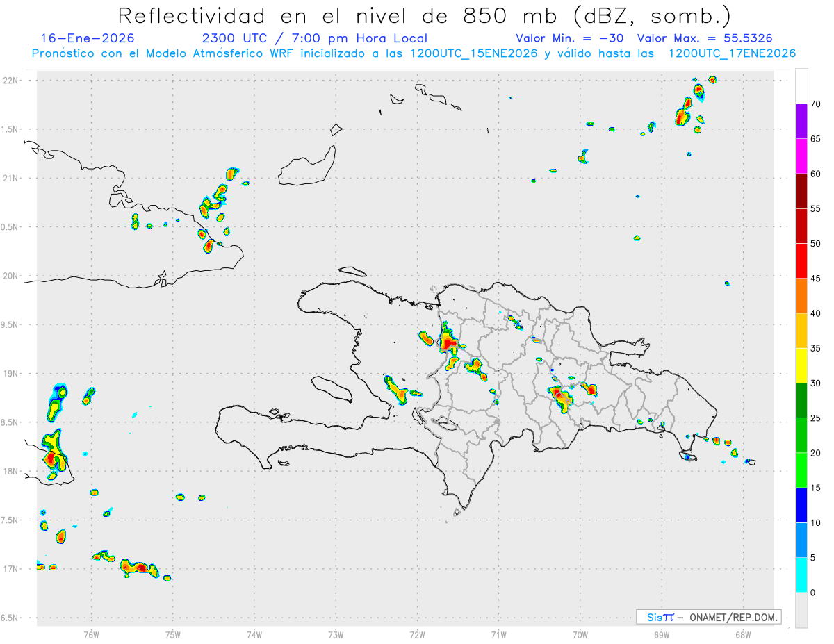Viewport: 834px width, 644px height.
Task: Click the colorbar scale label '35'
Action: [x=815, y=349]
